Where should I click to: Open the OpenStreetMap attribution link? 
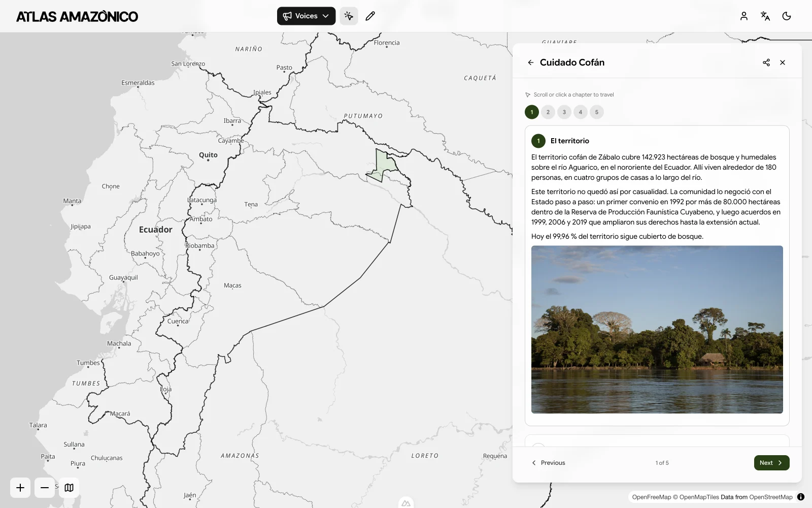771,497
